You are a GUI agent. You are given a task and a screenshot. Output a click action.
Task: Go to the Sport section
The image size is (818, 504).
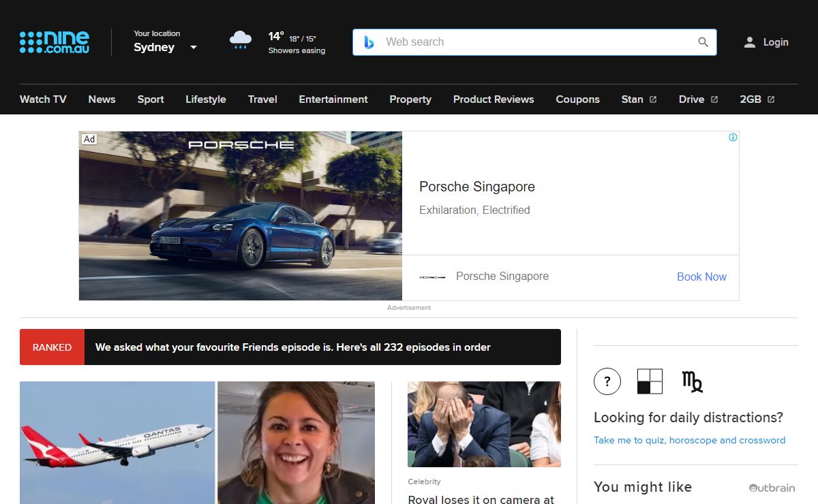[x=151, y=99]
